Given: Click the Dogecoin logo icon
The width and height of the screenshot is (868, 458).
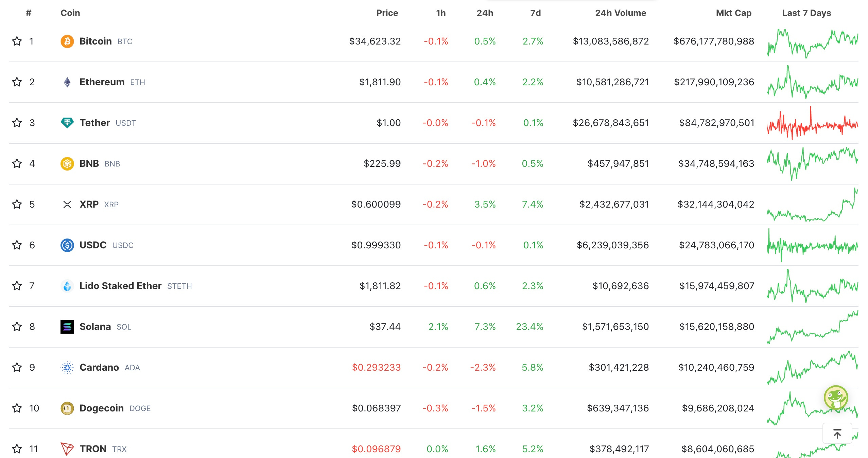Looking at the screenshot, I should [67, 408].
